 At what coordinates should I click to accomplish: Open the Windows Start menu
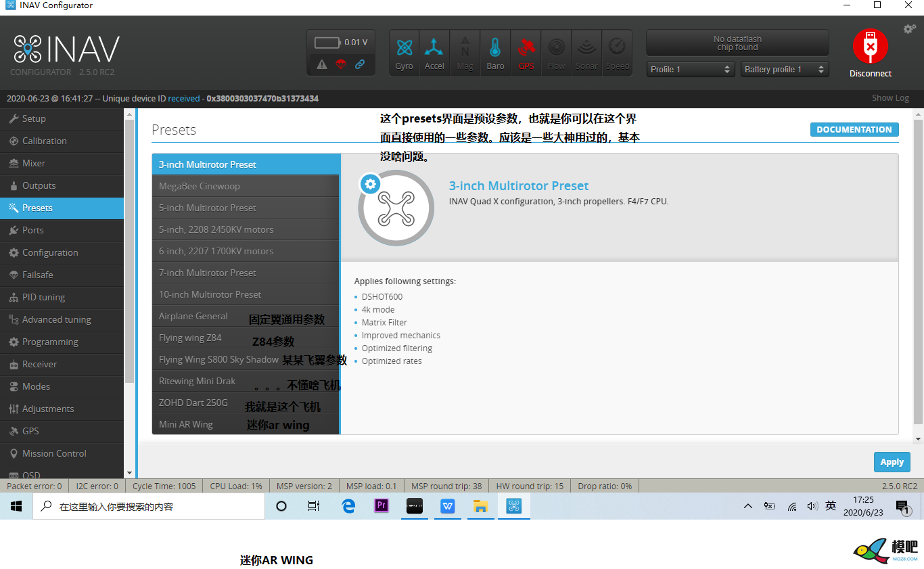point(16,506)
